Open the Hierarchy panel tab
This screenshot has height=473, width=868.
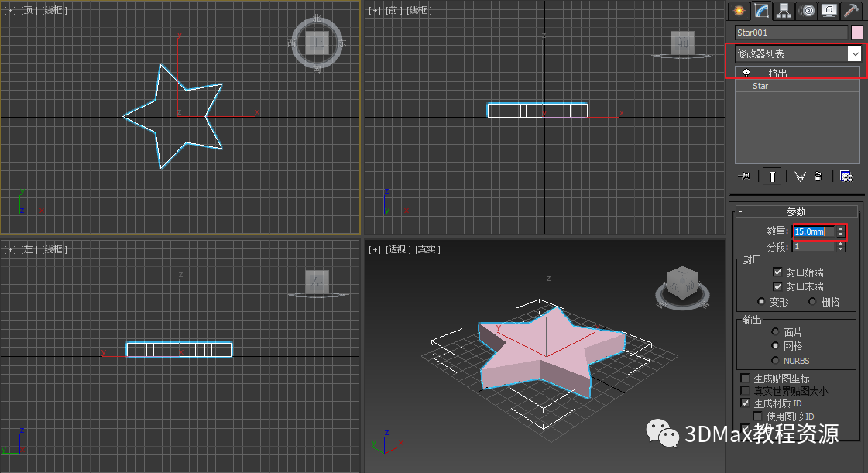[784, 11]
